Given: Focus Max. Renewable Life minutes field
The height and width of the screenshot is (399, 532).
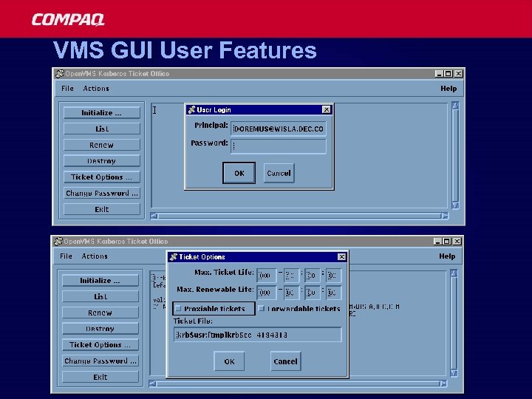Looking at the screenshot, I should (312, 293).
